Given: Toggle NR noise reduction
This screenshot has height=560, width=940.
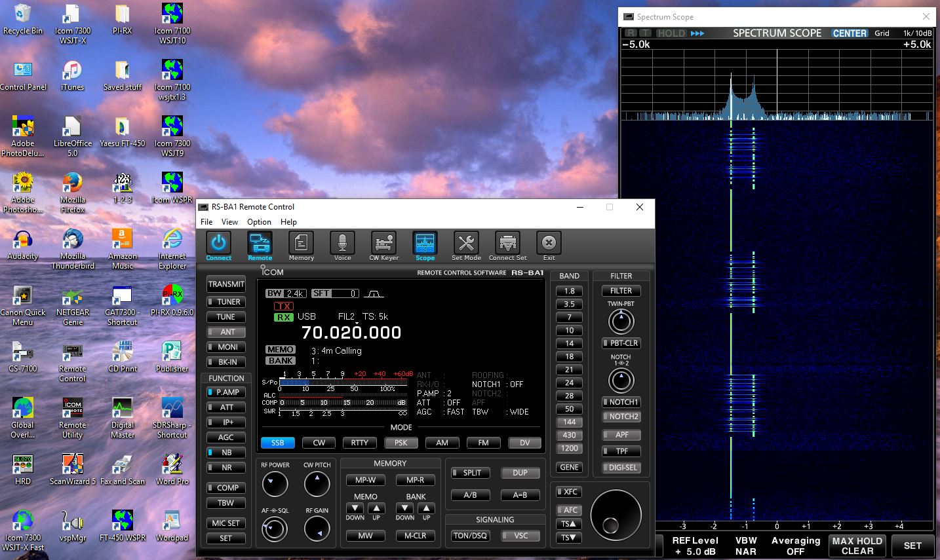Looking at the screenshot, I should tap(225, 468).
